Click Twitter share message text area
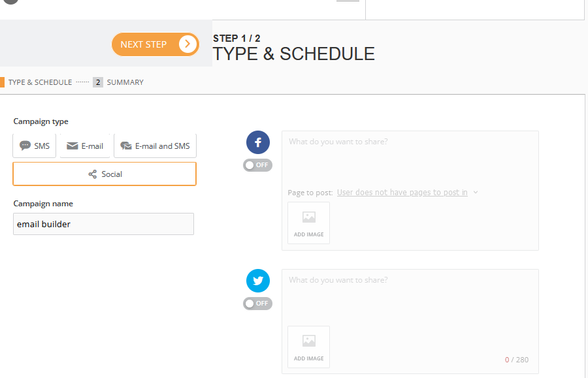Viewport: 588px width, 378px height. pos(410,298)
